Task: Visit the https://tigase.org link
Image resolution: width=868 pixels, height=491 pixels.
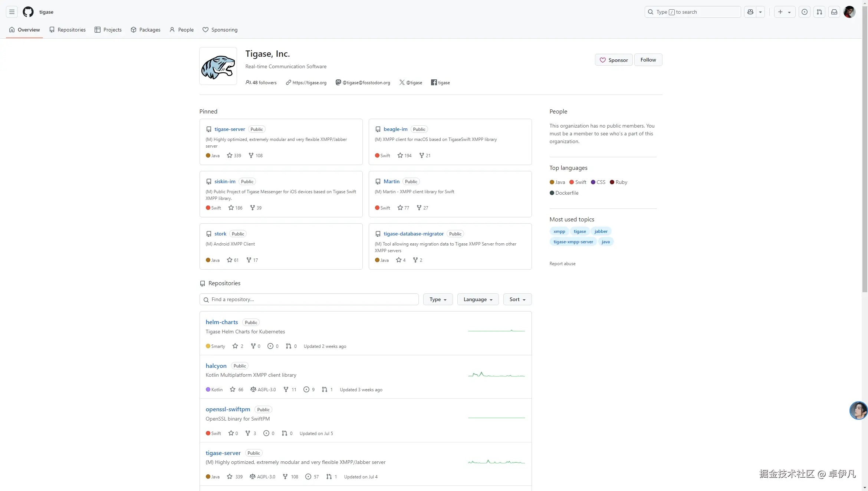Action: pos(309,82)
